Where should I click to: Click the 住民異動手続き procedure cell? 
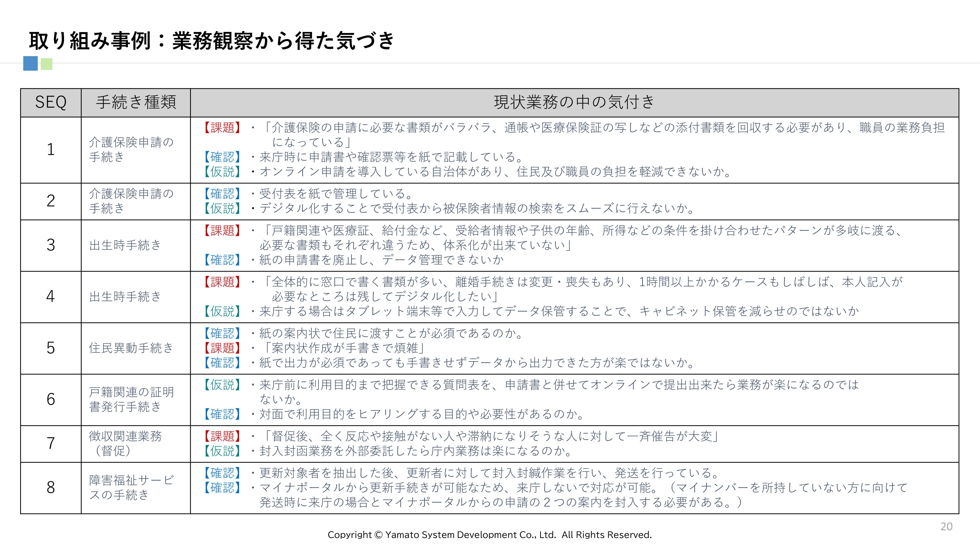click(131, 348)
